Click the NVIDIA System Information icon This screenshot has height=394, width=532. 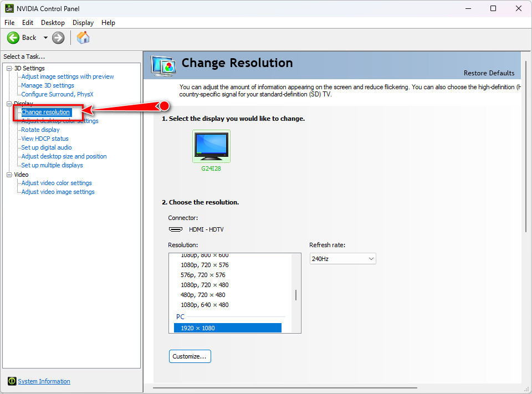click(x=12, y=381)
